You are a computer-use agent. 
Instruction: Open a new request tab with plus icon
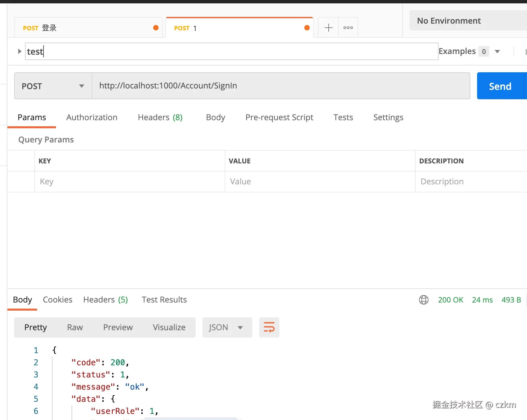[x=328, y=28]
